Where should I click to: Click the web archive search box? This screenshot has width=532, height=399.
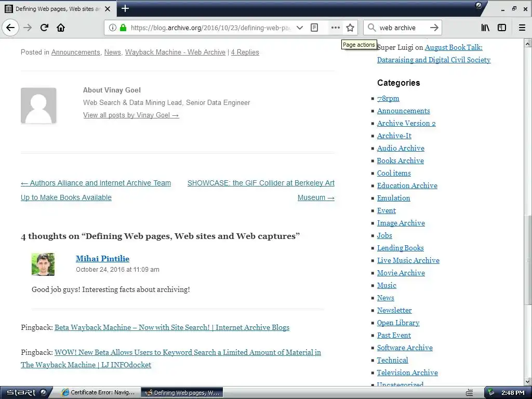402,28
